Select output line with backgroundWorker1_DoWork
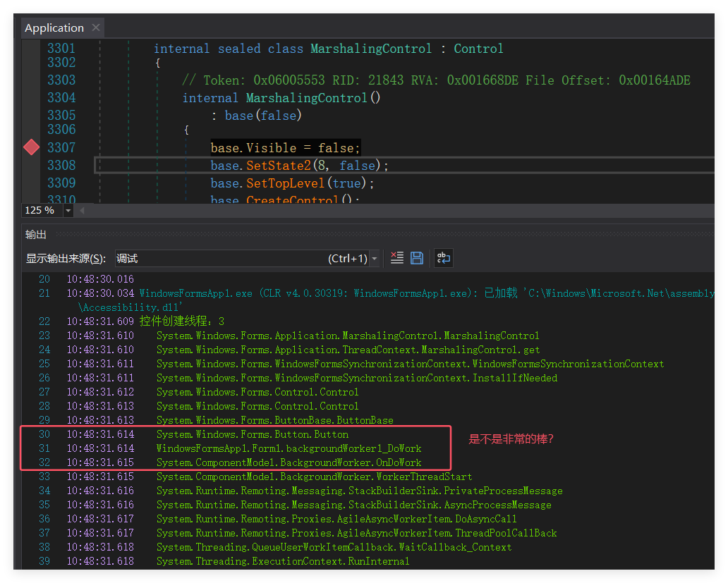This screenshot has height=583, width=728. tap(289, 448)
